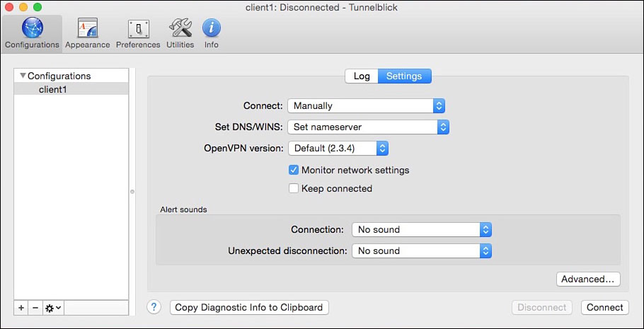Screen dimensions: 644x329
Task: Toggle Monitor network settings checkbox
Action: [293, 170]
